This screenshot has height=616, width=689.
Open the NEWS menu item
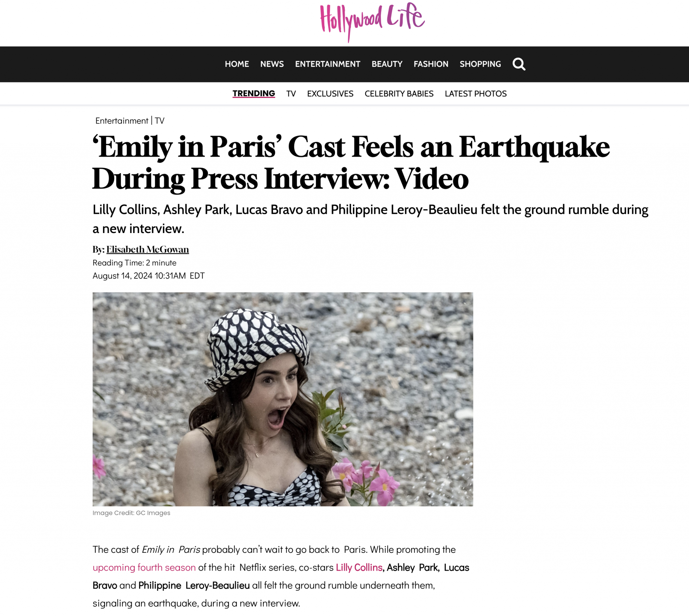272,64
